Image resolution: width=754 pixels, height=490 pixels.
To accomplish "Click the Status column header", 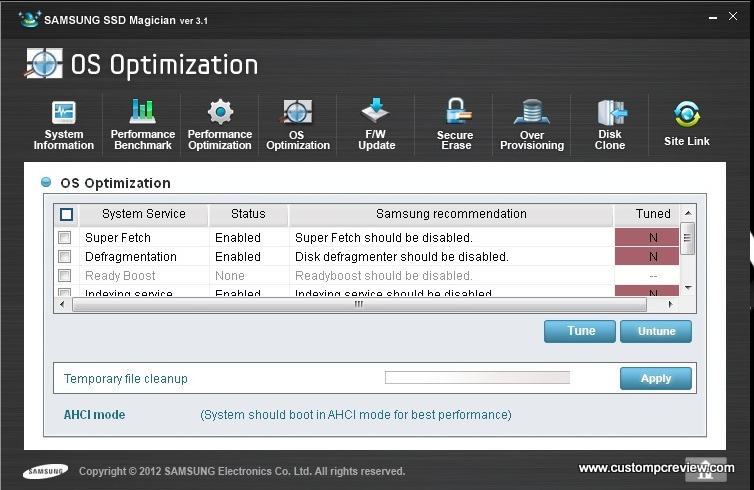I will 248,214.
